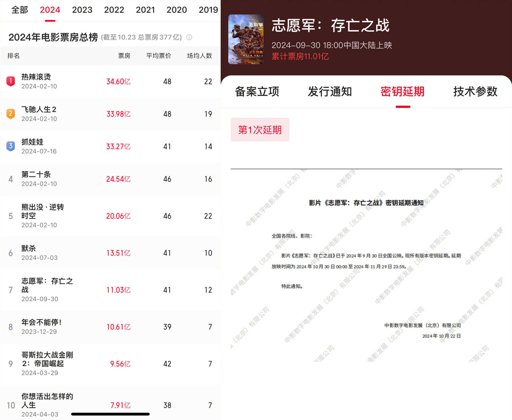The height and width of the screenshot is (420, 512).
Task: Select the 密钥延期 tab
Action: (403, 92)
